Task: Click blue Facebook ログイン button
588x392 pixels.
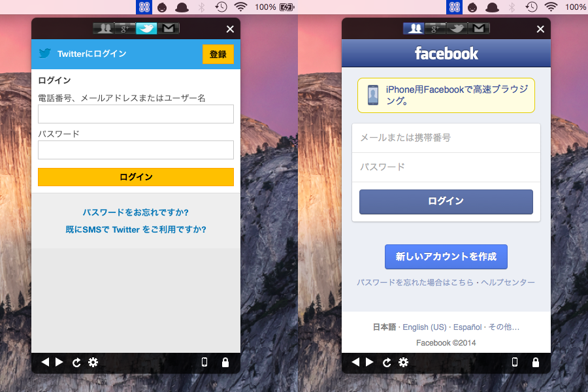Action: [446, 202]
